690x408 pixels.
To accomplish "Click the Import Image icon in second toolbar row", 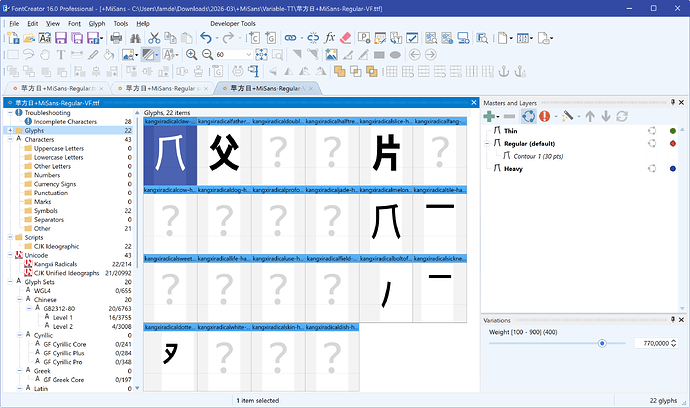I will point(331,55).
